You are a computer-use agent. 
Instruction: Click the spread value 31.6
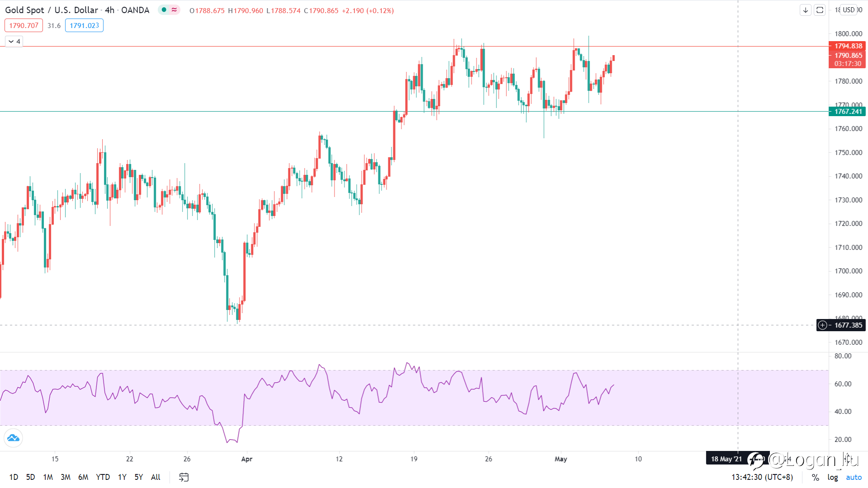(x=54, y=26)
